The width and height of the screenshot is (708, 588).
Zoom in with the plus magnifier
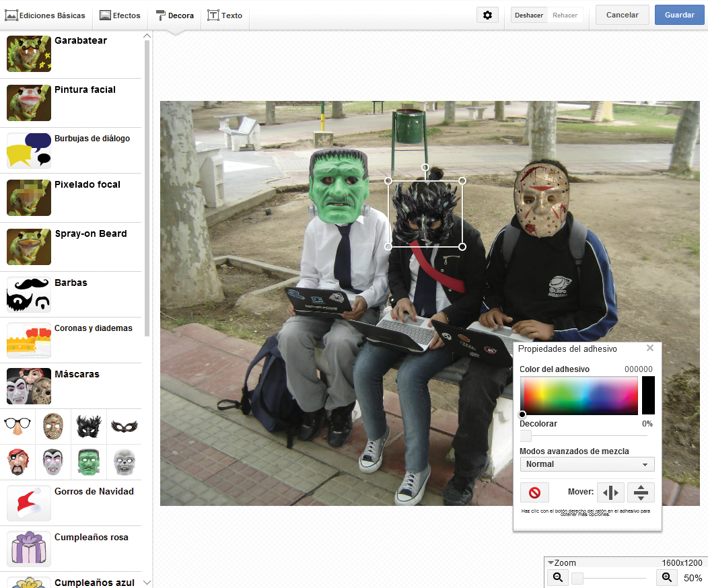point(667,577)
